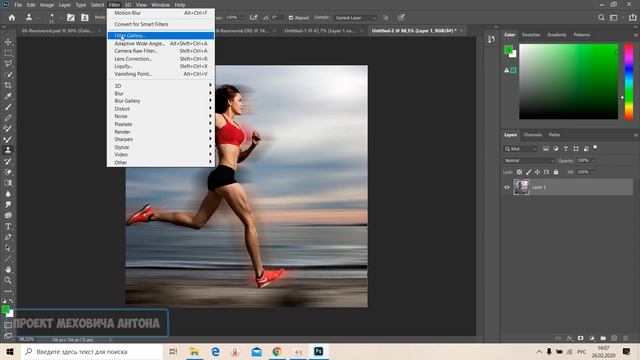640x360 pixels.
Task: Hide Layer 1 with eye icon
Action: click(x=507, y=187)
